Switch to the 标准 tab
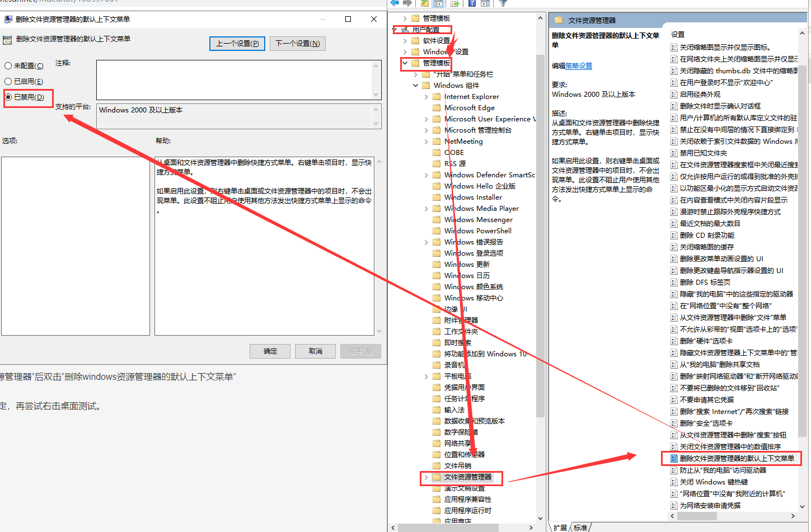 tap(580, 528)
